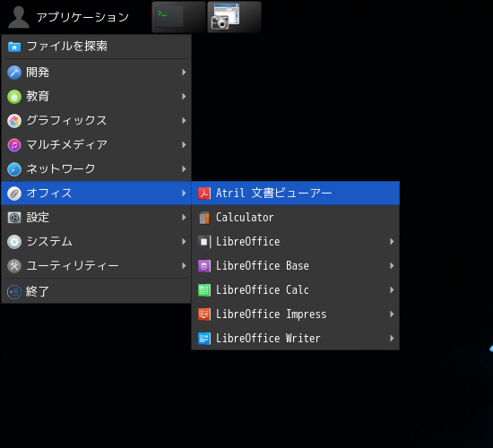Open the マルチメディア menu category
The image size is (493, 448).
click(x=96, y=145)
